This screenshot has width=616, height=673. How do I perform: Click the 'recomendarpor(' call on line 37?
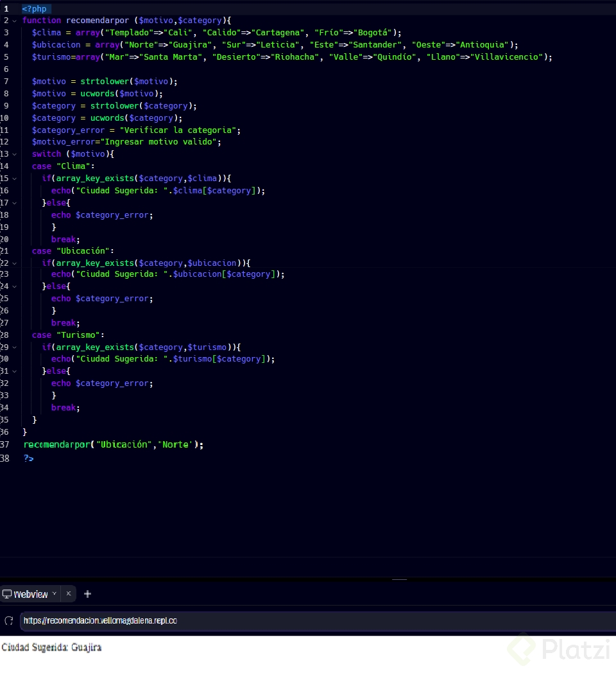click(x=59, y=444)
